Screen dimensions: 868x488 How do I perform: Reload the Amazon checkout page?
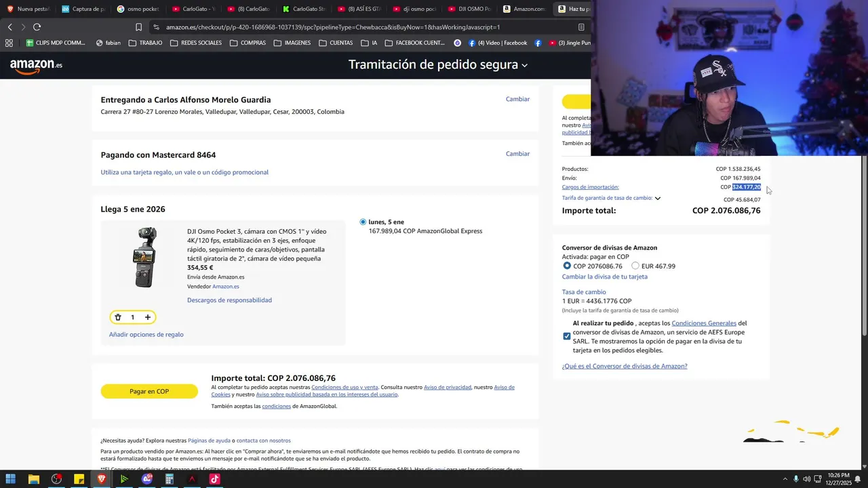coord(37,27)
